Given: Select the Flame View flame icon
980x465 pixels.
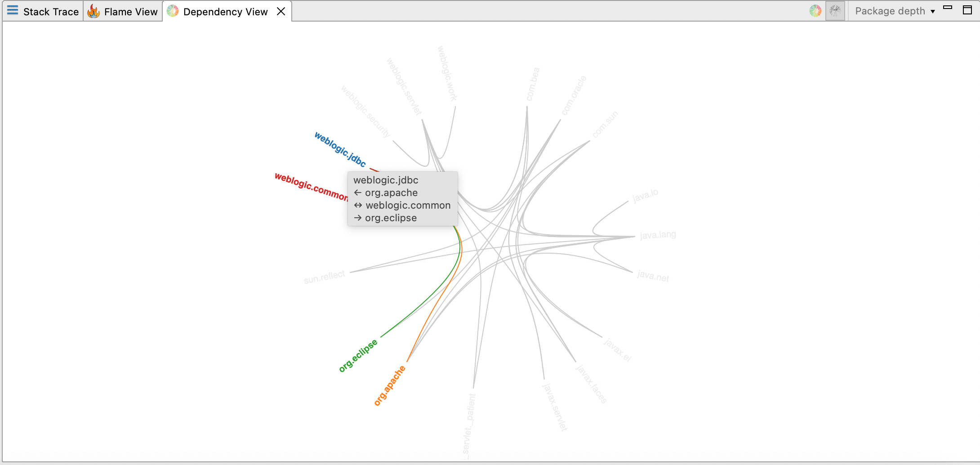Looking at the screenshot, I should [x=94, y=11].
